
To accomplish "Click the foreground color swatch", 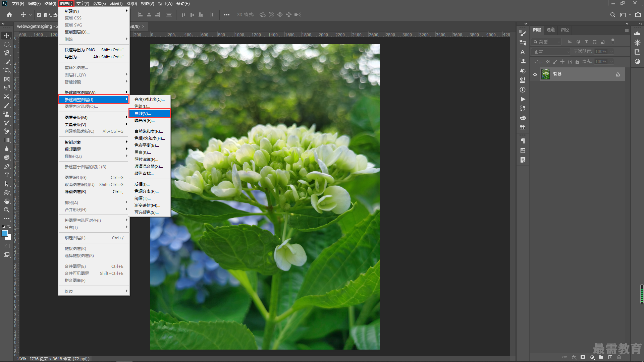I will tap(5, 234).
